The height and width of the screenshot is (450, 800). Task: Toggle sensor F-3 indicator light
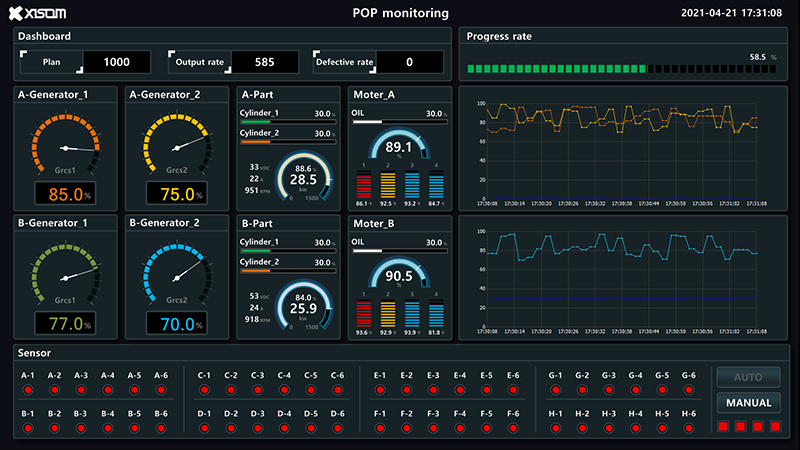[x=433, y=428]
